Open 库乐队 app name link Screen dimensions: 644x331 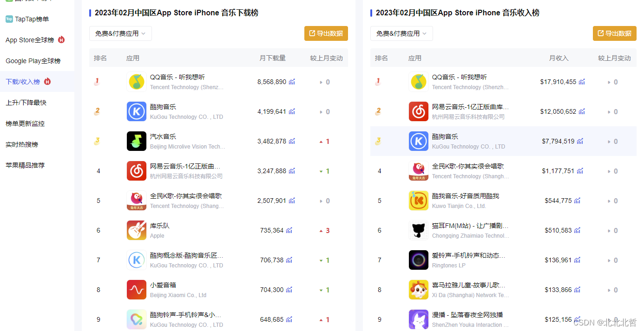(160, 226)
